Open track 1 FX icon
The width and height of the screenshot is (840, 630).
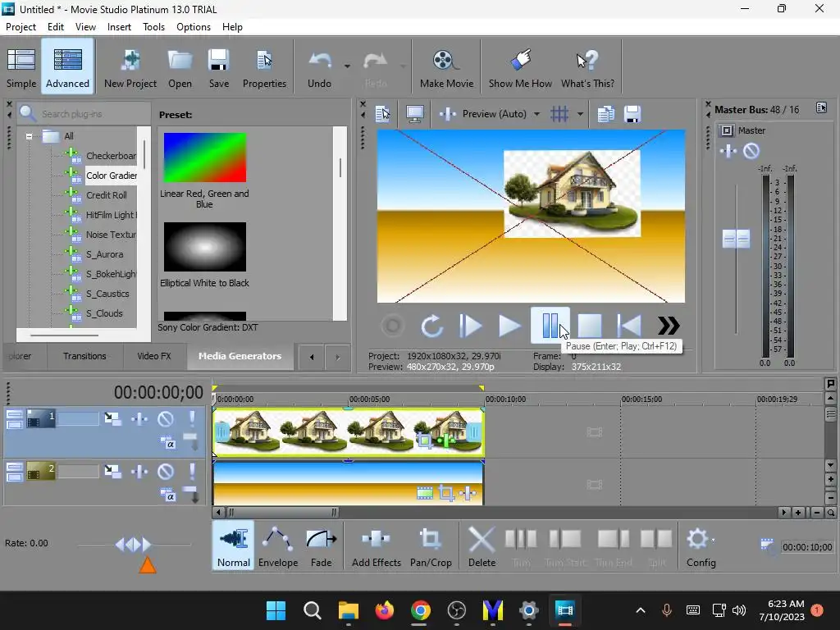(139, 418)
